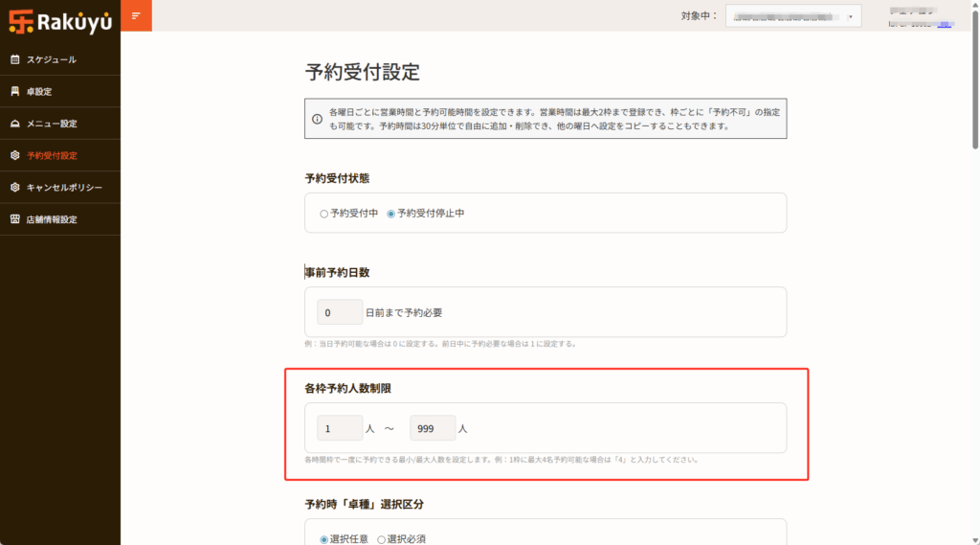
Task: Click the gear icon beside キャンセルポリシー
Action: 14,187
